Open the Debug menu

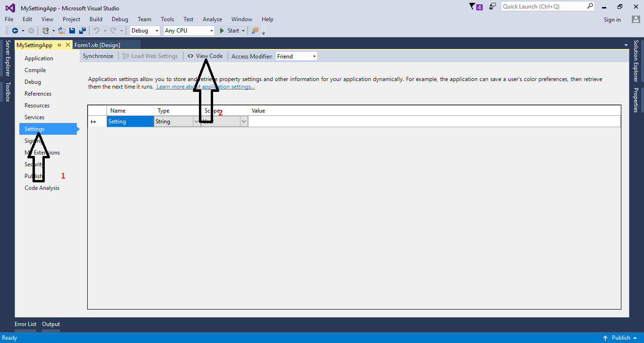pos(120,19)
